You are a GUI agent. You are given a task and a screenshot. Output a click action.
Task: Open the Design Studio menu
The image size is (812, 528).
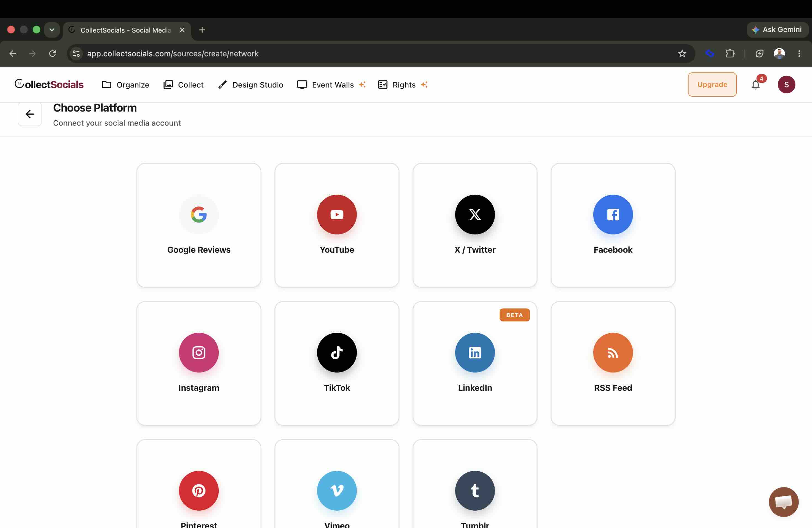click(251, 85)
